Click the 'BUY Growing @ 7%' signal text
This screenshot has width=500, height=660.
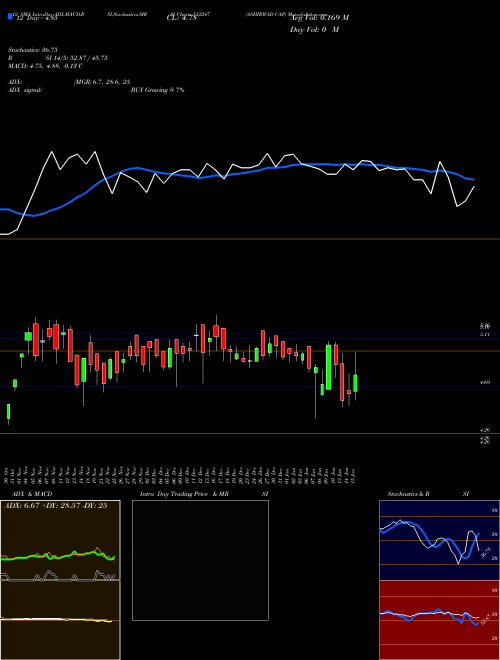pyautogui.click(x=157, y=90)
